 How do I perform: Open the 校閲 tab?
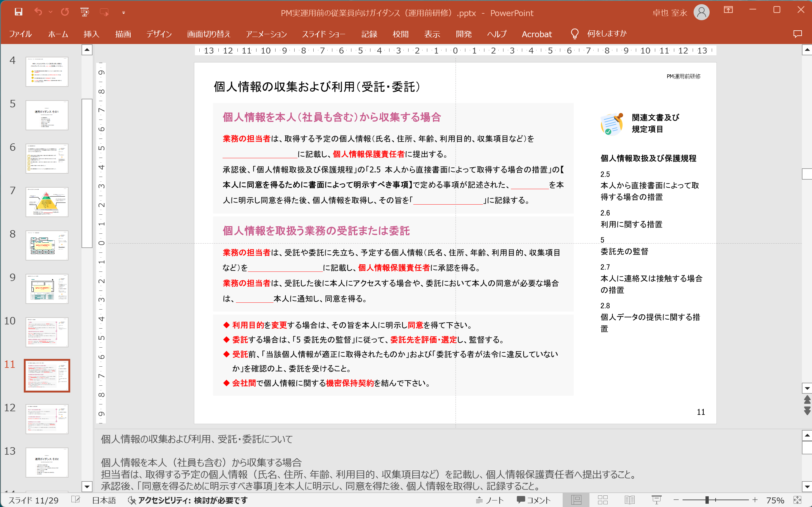pos(400,34)
